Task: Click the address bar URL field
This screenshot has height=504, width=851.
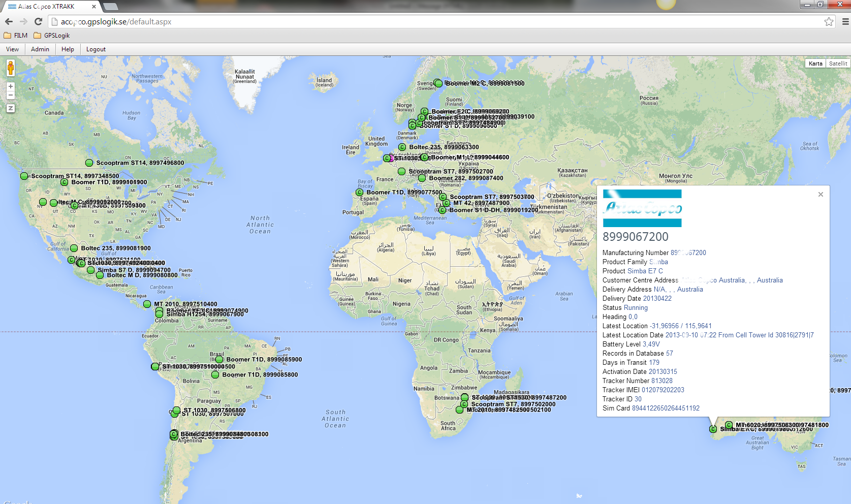Action: (x=437, y=21)
